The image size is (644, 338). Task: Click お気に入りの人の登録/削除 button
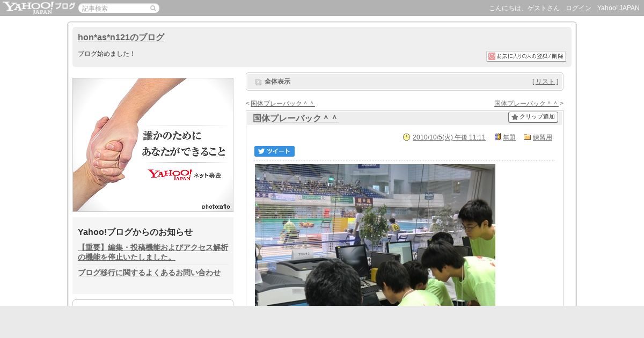click(526, 56)
